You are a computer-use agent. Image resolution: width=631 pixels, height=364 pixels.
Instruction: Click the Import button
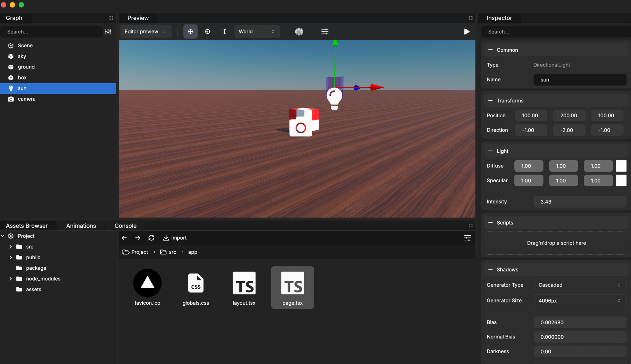click(175, 238)
